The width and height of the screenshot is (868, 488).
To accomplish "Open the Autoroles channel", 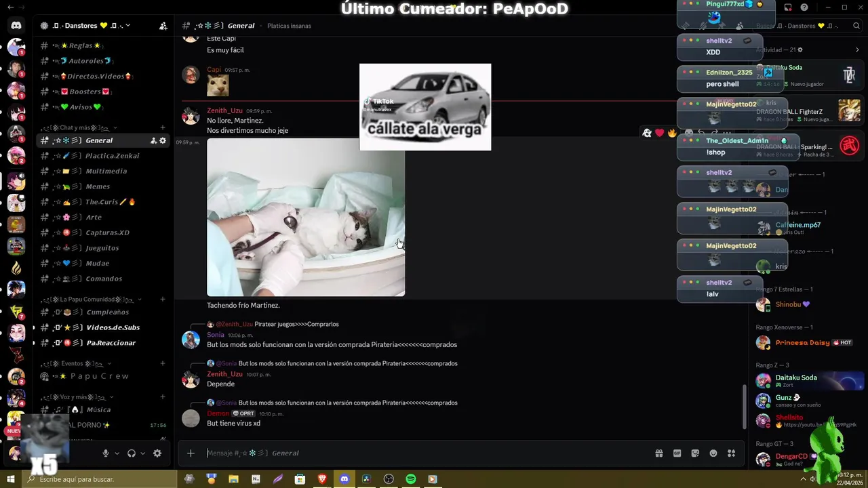I will point(102,61).
